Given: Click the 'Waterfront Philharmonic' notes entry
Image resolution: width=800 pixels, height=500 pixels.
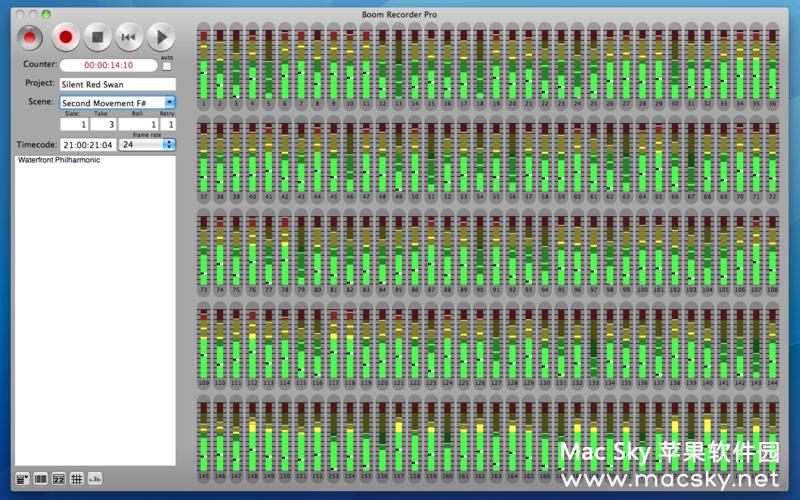Looking at the screenshot, I should [x=59, y=160].
